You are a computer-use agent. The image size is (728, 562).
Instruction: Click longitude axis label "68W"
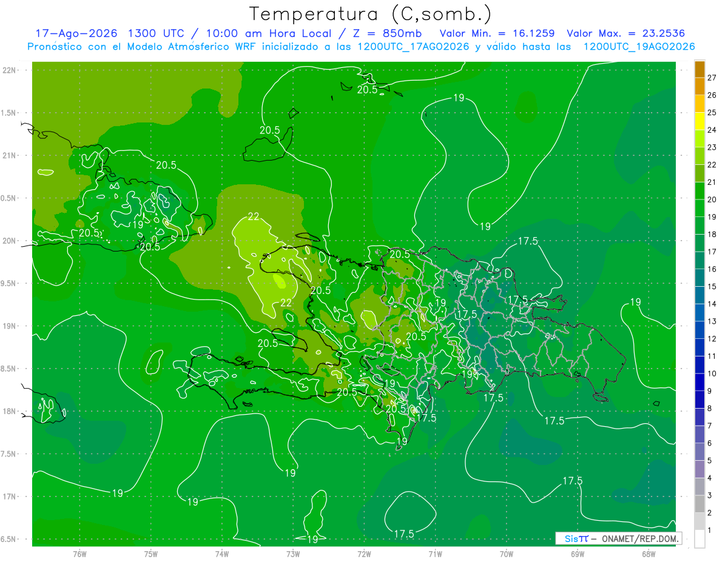pyautogui.click(x=649, y=554)
